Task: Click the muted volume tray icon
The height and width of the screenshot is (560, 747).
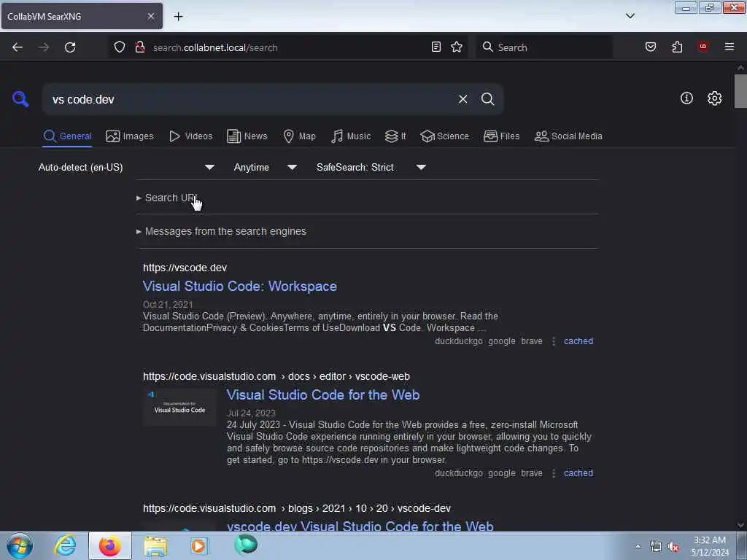Action: click(x=673, y=547)
